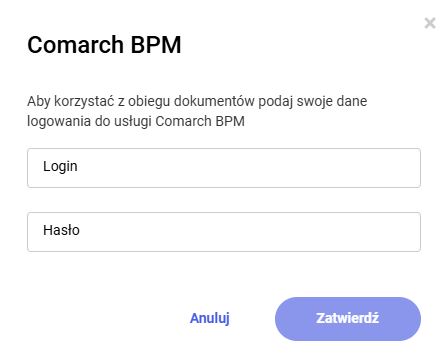
Task: Click the 'Hasło' placeholder text
Action: tap(61, 230)
